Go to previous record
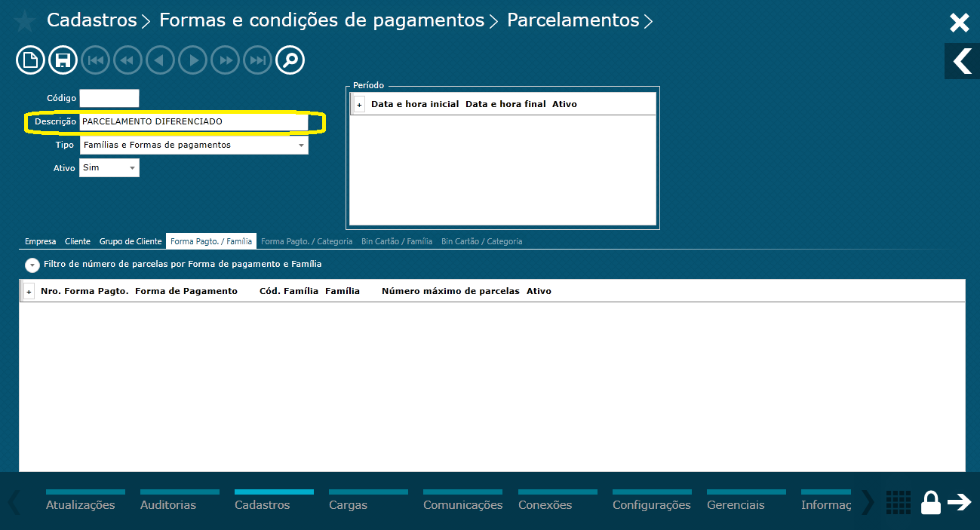This screenshot has height=530, width=980. coord(160,60)
